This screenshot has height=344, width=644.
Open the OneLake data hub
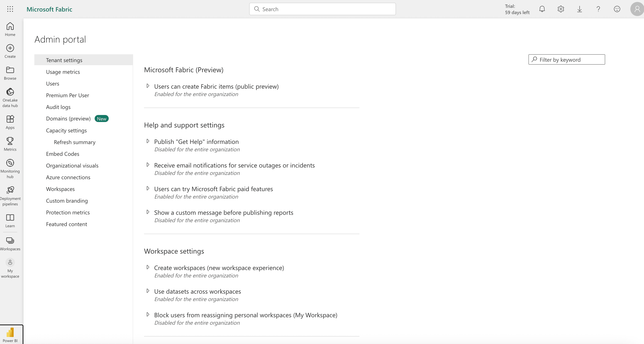pos(10,98)
